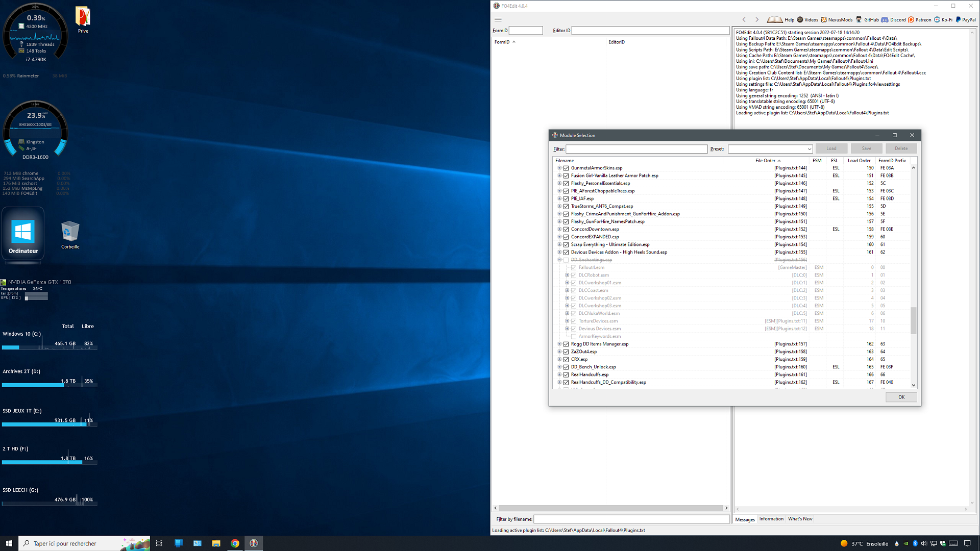The width and height of the screenshot is (980, 551).
Task: Click the scroll-down arrow of the module list
Action: (x=914, y=385)
